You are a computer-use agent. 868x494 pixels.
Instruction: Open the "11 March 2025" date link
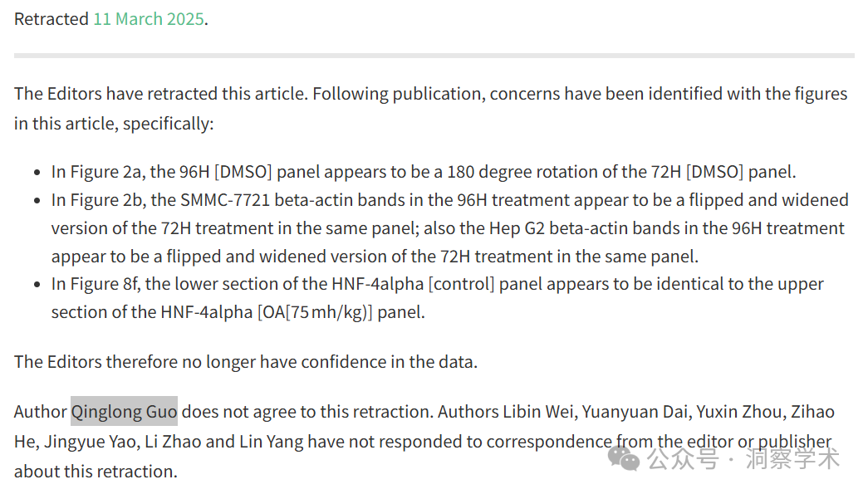[x=149, y=19]
